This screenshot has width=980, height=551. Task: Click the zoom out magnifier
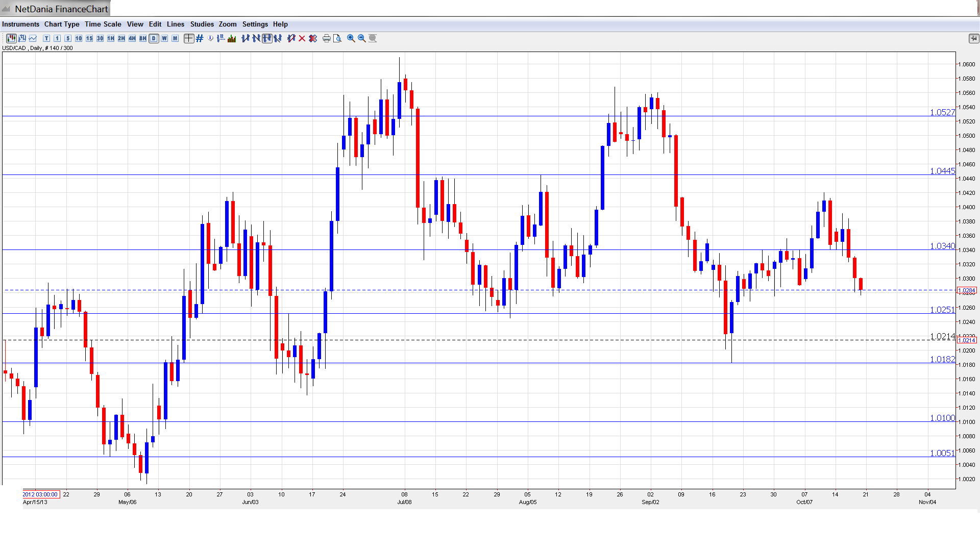click(x=362, y=38)
